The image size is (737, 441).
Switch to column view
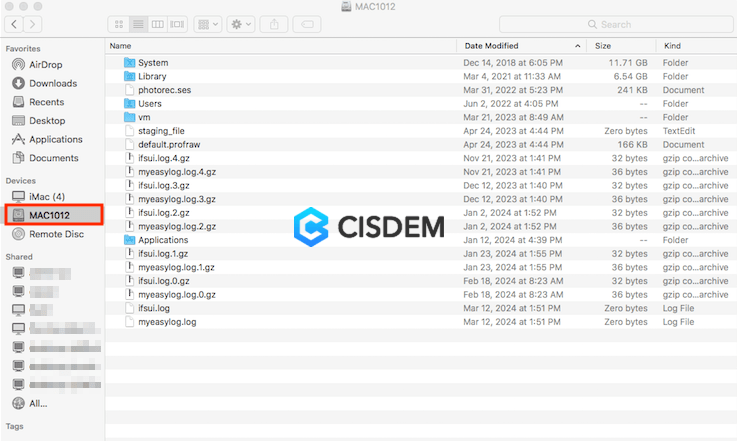coord(157,24)
